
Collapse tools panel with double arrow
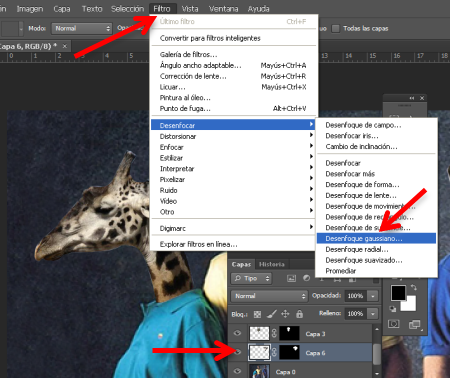[x=412, y=98]
